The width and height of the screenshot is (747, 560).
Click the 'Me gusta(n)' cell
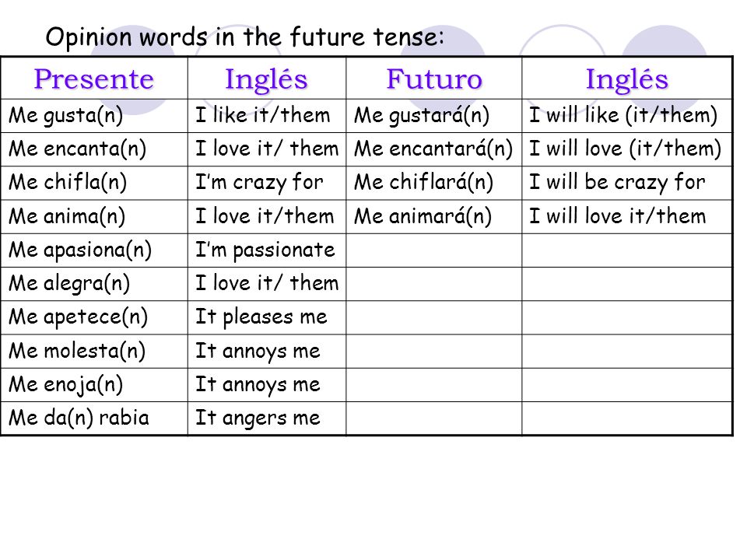pyautogui.click(x=94, y=116)
